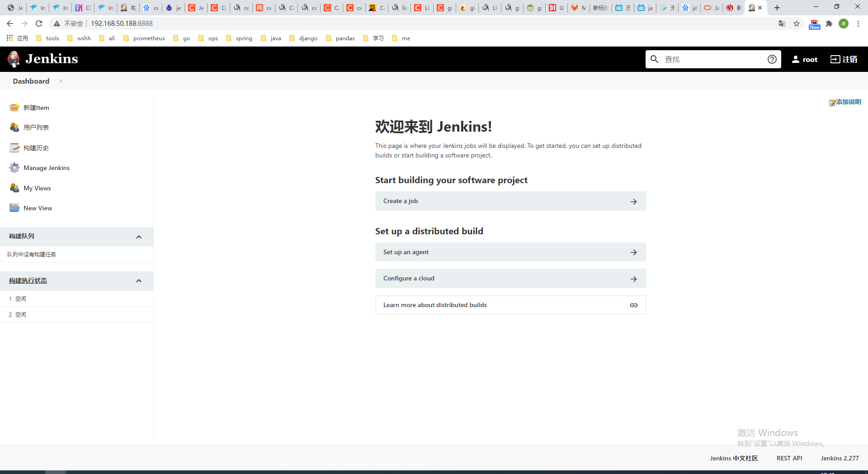The width and height of the screenshot is (868, 474).
Task: Click the translate page icon in address bar
Action: click(782, 24)
